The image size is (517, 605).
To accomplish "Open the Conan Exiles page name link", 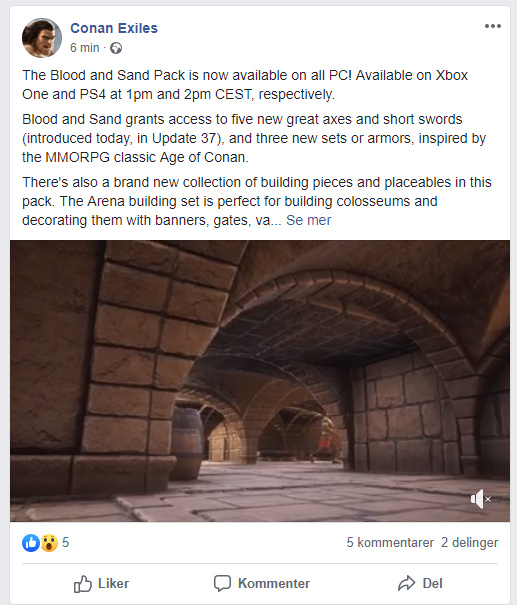I will [114, 28].
